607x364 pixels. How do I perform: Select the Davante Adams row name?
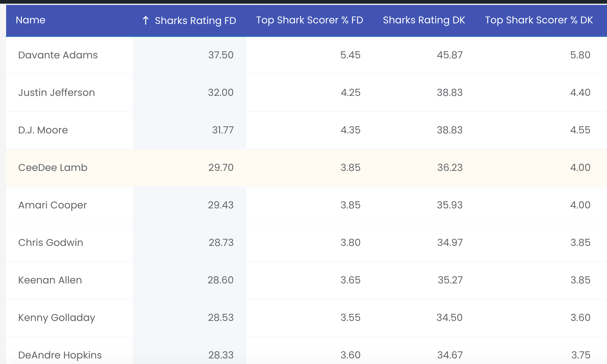pyautogui.click(x=58, y=55)
